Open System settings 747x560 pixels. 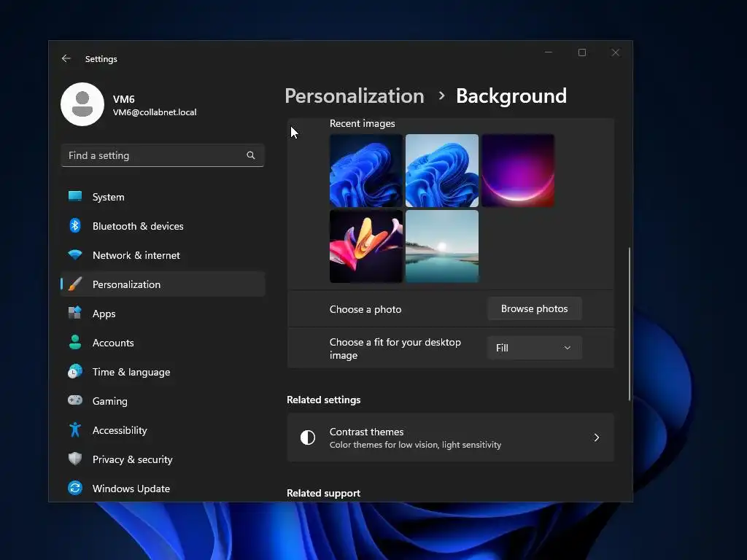pyautogui.click(x=163, y=197)
